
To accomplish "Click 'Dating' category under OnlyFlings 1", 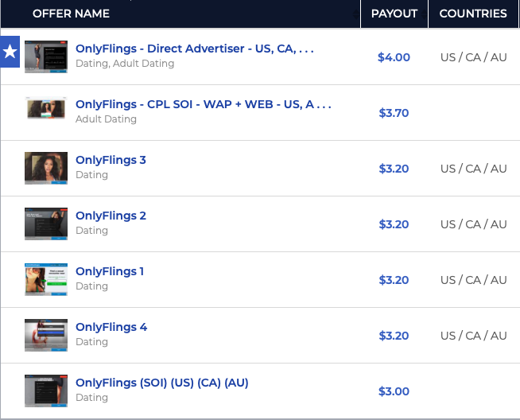I will click(x=92, y=286).
